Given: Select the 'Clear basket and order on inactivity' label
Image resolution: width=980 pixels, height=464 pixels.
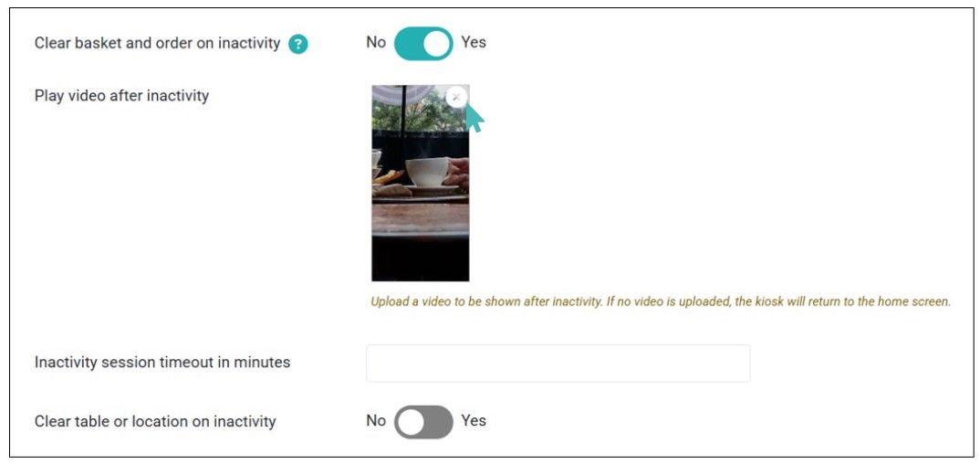Looking at the screenshot, I should pyautogui.click(x=157, y=43).
